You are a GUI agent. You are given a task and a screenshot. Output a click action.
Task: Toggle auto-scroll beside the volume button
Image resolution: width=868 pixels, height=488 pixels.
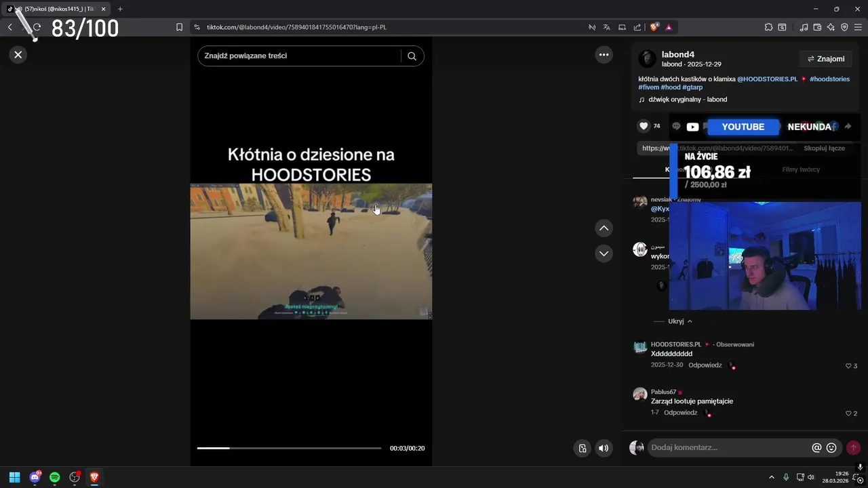coord(582,448)
